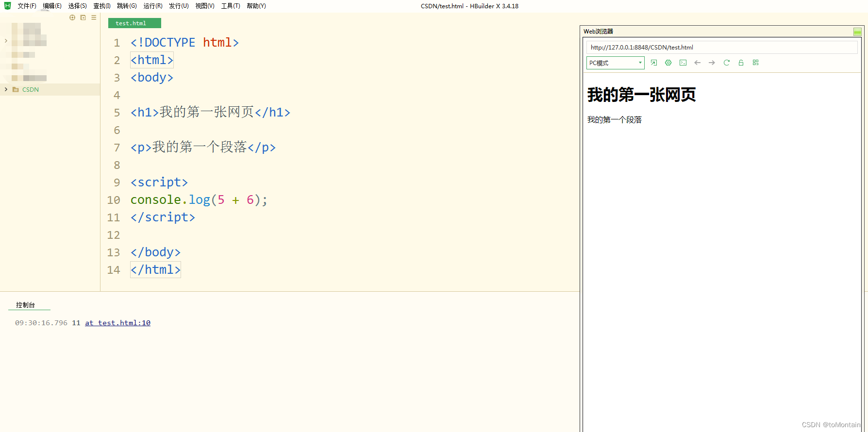Open page in external browser icon
Image resolution: width=868 pixels, height=432 pixels.
point(654,63)
